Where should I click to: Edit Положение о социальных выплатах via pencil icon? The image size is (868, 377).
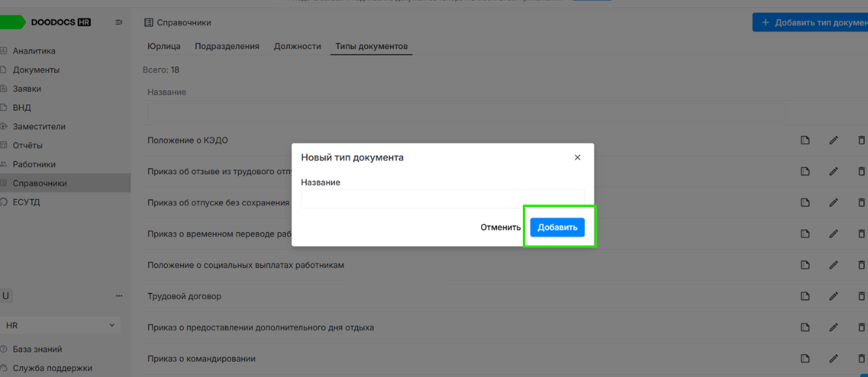coord(833,265)
